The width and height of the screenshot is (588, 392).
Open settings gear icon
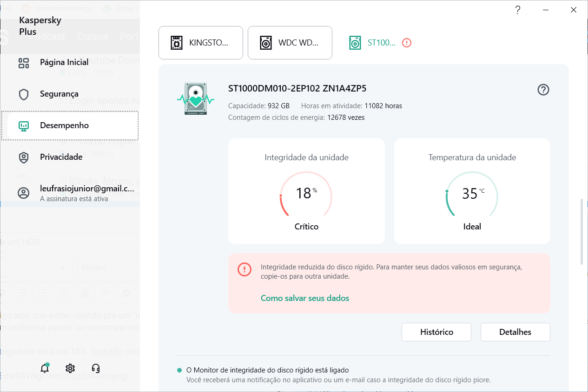point(70,368)
